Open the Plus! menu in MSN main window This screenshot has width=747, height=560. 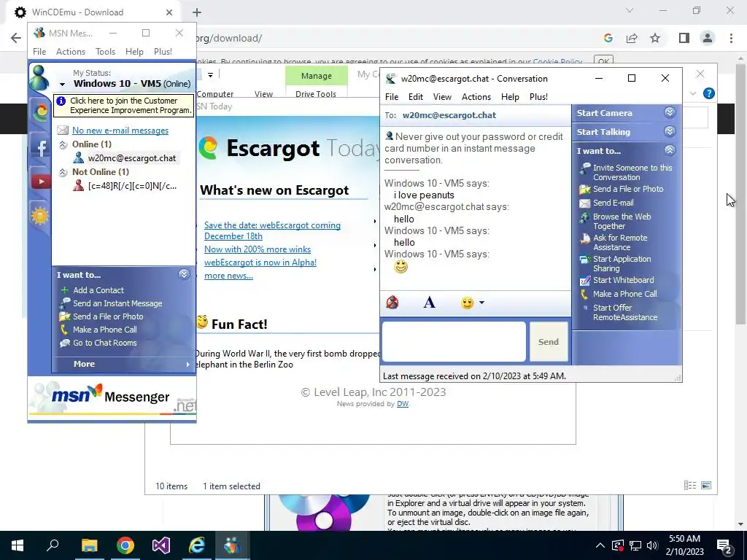click(163, 52)
